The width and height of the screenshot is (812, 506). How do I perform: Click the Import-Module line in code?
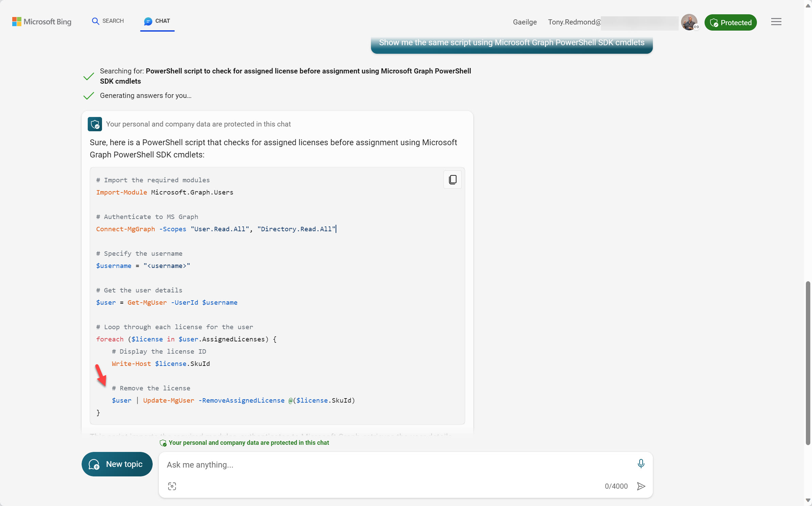click(x=165, y=192)
